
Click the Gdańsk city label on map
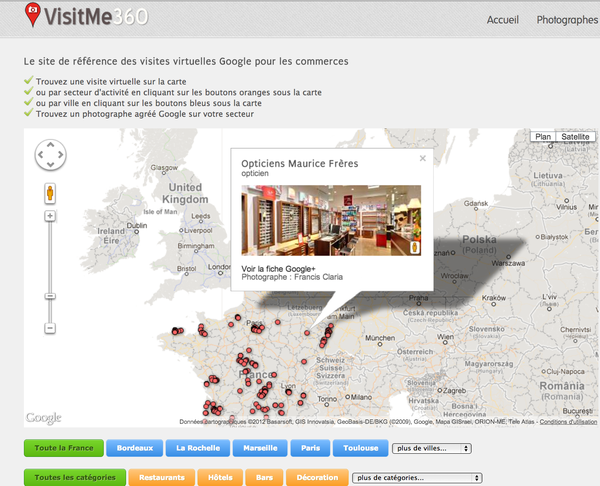(x=476, y=203)
